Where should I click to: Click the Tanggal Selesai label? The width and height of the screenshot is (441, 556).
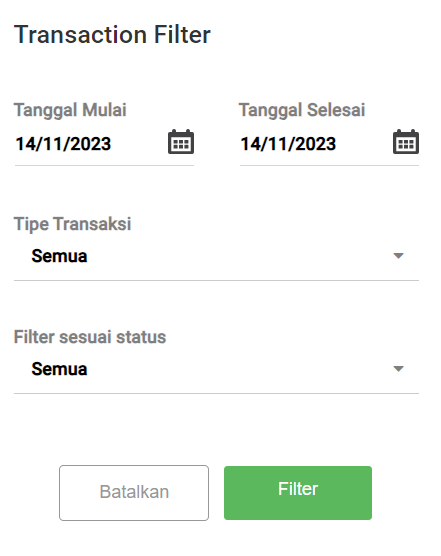click(302, 110)
